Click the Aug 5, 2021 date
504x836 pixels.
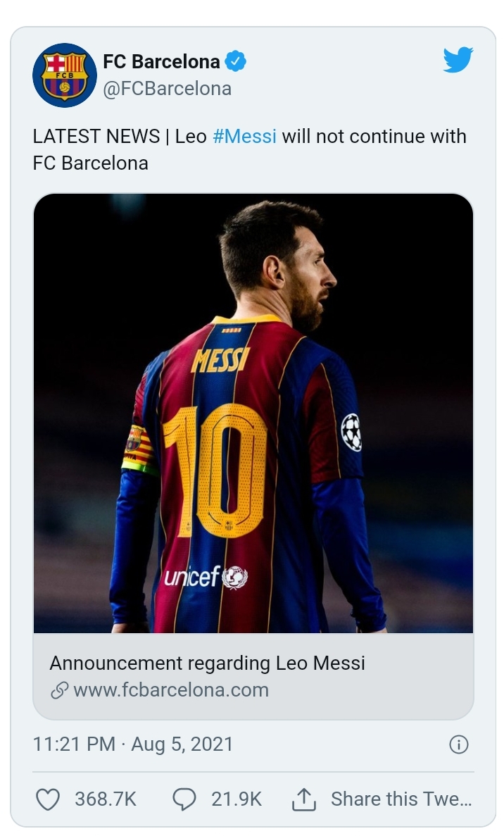(x=182, y=744)
